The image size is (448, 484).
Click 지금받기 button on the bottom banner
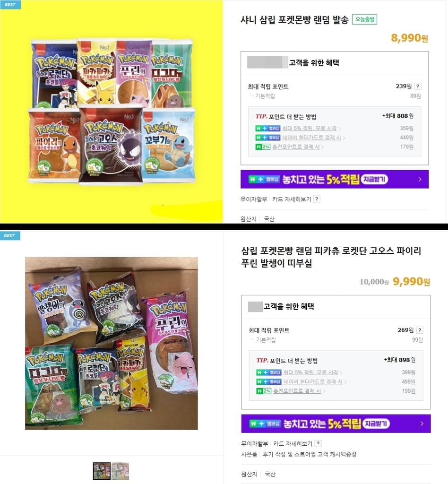(376, 424)
